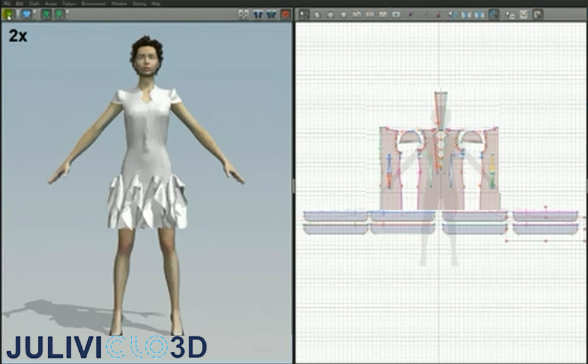Select the far-right upper ruffle strip pattern
The height and width of the screenshot is (364, 588).
pos(545,216)
